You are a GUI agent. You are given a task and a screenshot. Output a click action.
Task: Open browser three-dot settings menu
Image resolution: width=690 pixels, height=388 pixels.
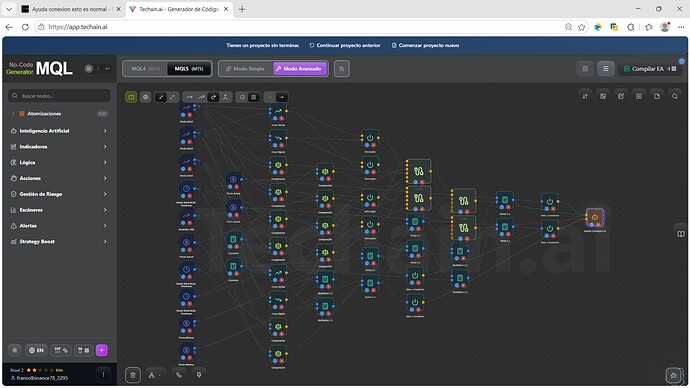(681, 27)
